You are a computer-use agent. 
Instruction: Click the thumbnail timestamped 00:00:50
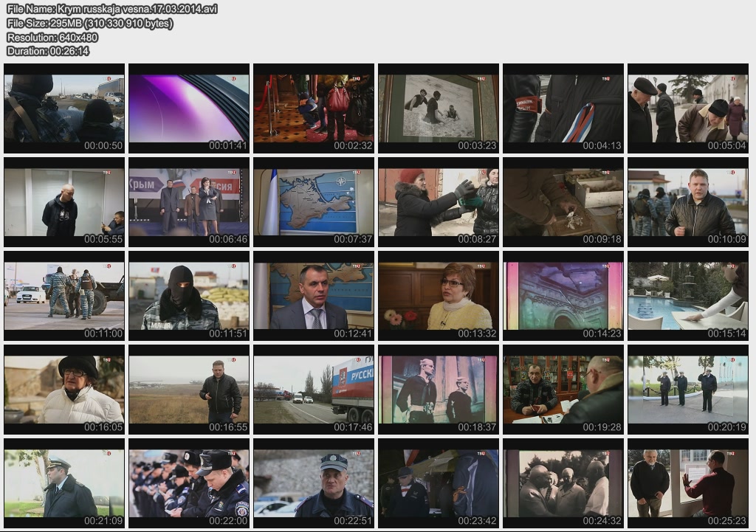64,108
